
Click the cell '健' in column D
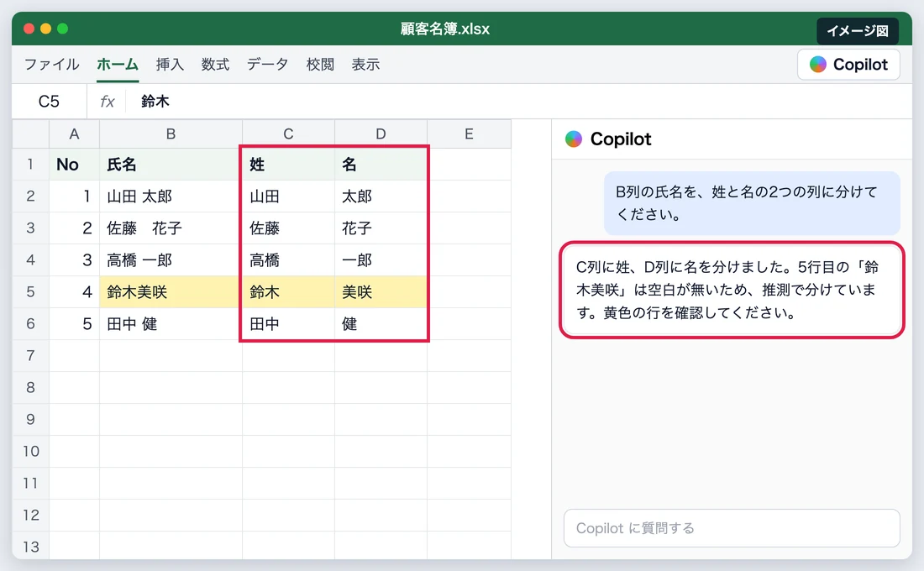381,323
